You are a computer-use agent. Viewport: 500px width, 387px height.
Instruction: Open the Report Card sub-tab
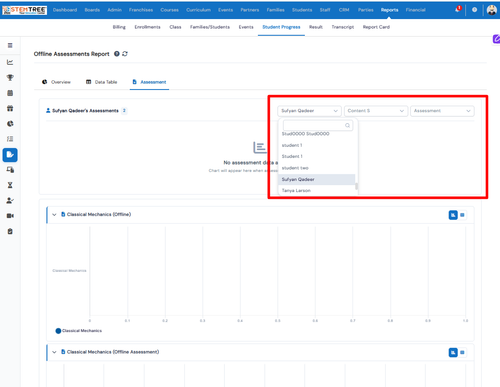tap(376, 27)
